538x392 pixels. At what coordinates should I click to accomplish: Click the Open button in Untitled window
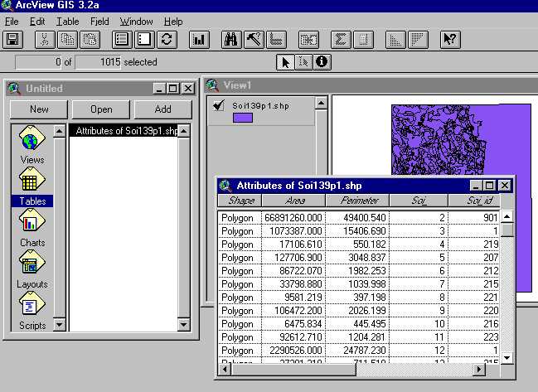[x=101, y=109]
